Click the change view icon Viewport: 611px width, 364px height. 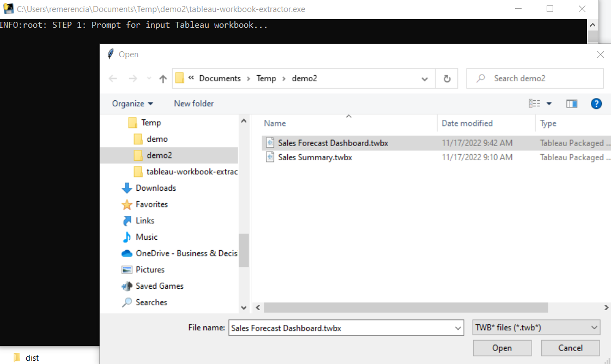click(535, 104)
